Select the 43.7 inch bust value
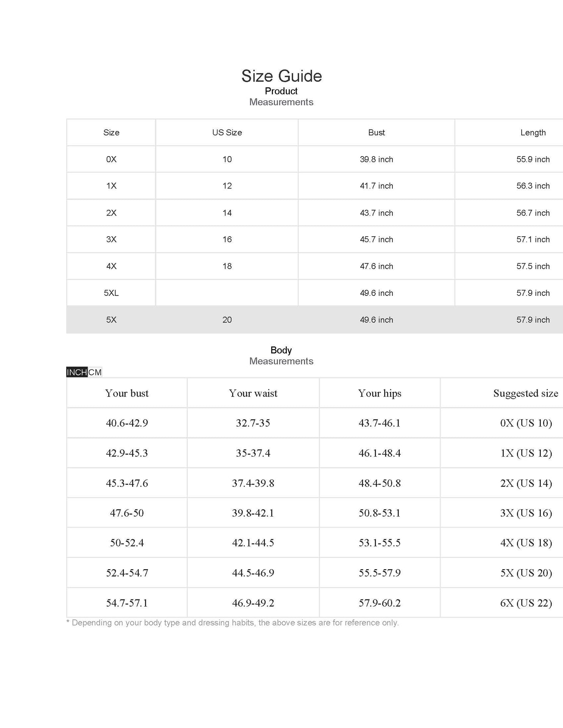The width and height of the screenshot is (563, 728). [x=376, y=213]
